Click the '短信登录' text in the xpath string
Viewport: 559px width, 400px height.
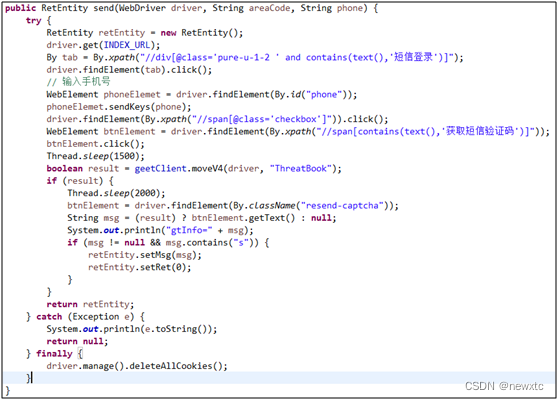tap(413, 57)
